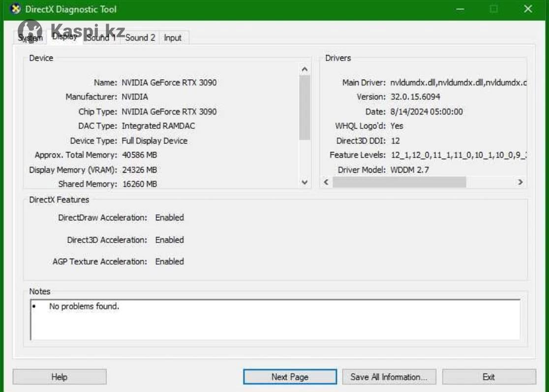Click the Next Page button
The image size is (549, 392).
tap(290, 377)
